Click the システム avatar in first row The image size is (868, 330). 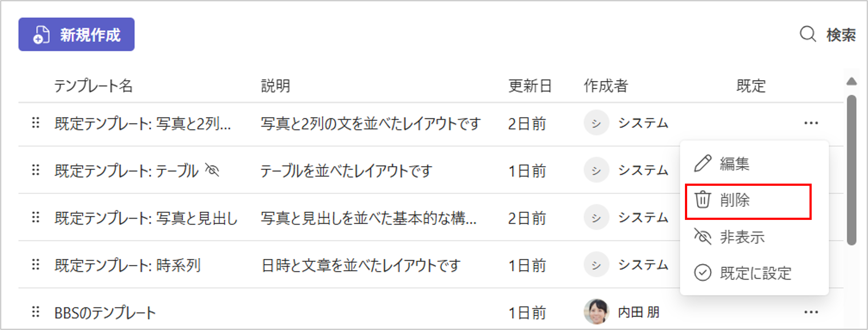tap(596, 123)
